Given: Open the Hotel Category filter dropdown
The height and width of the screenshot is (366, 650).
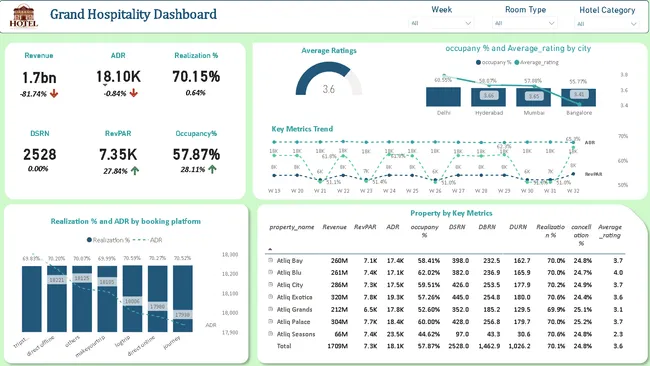Looking at the screenshot, I should click(606, 24).
